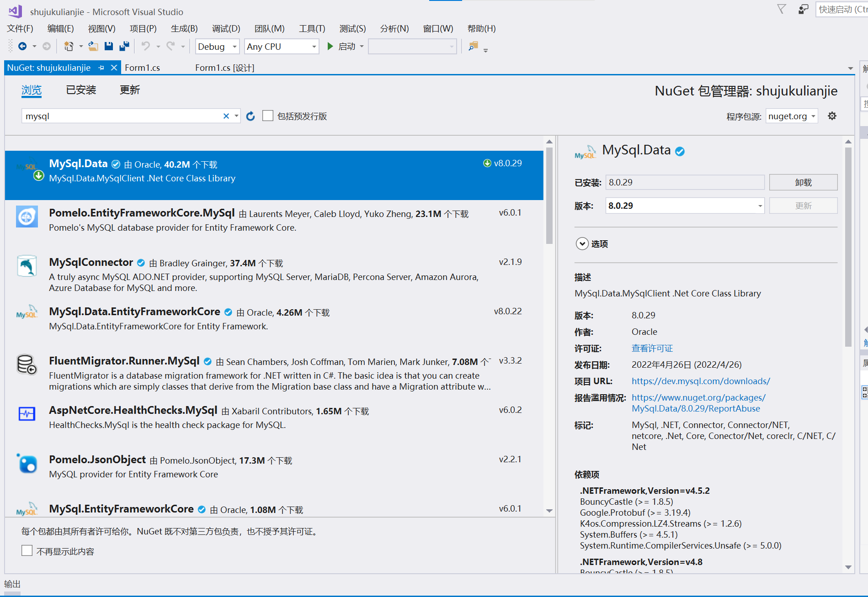Click the new project toolbar icon
Screen dimensions: 868x597
tap(69, 46)
